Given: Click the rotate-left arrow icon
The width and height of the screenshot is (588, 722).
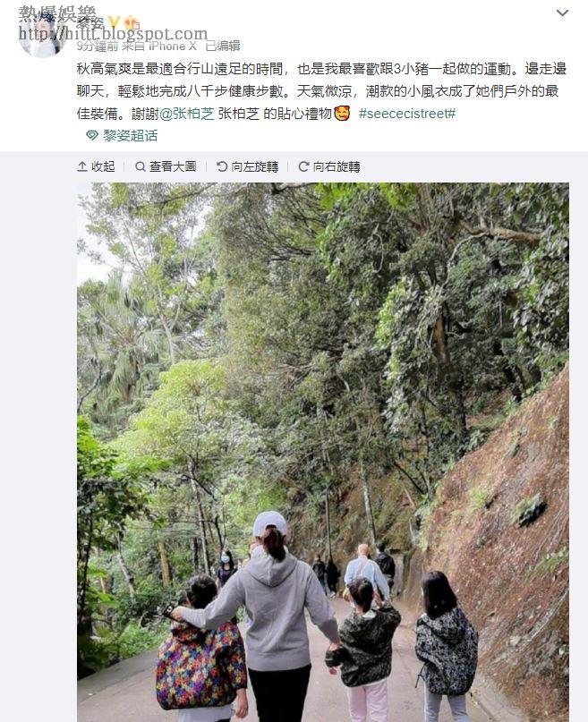Looking at the screenshot, I should click(222, 166).
